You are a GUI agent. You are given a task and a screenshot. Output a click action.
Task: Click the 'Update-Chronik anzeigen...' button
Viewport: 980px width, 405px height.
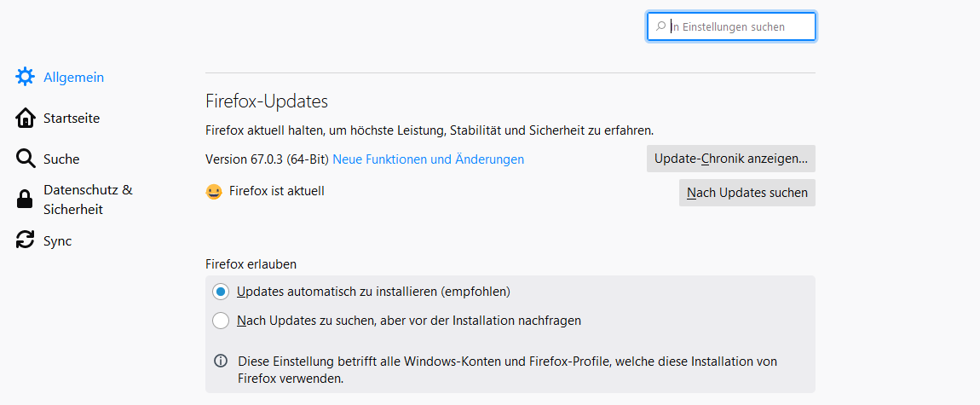[730, 159]
